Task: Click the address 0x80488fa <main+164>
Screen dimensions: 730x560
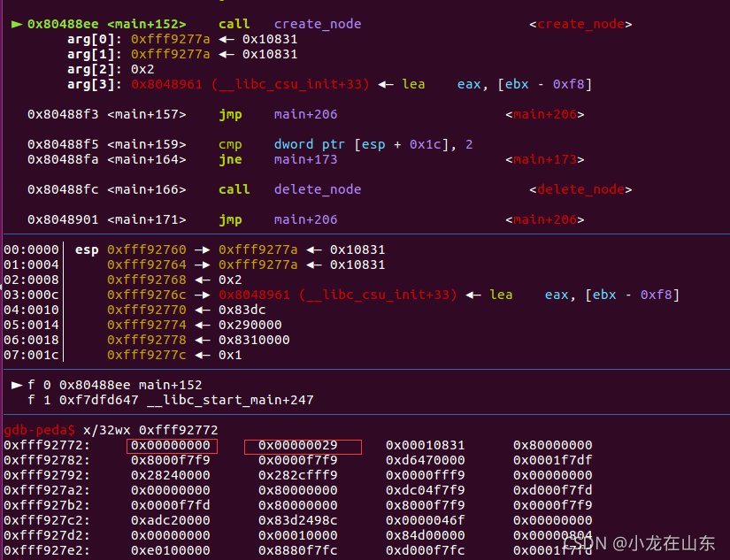Action: pyautogui.click(x=106, y=159)
